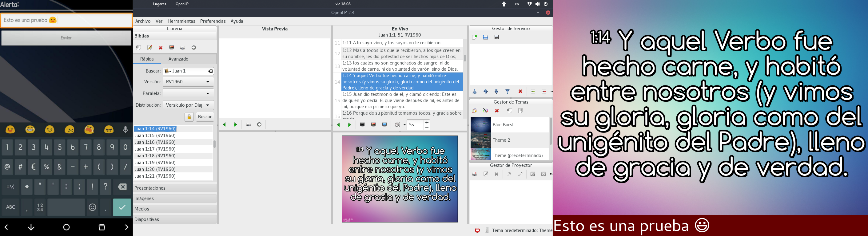Select the Blue Burst theme thumbnail
The height and width of the screenshot is (236, 868).
pyautogui.click(x=480, y=124)
